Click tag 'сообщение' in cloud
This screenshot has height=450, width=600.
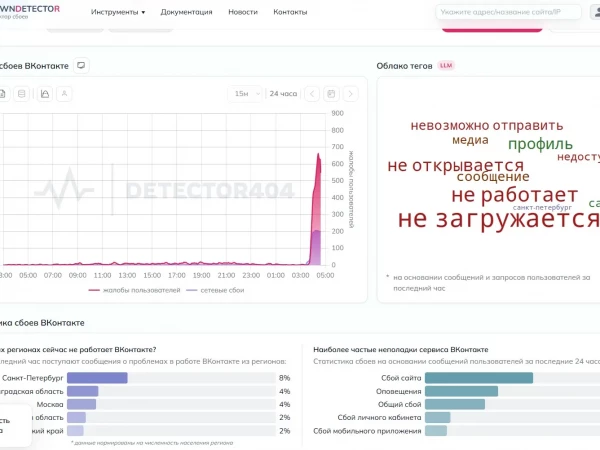493,176
